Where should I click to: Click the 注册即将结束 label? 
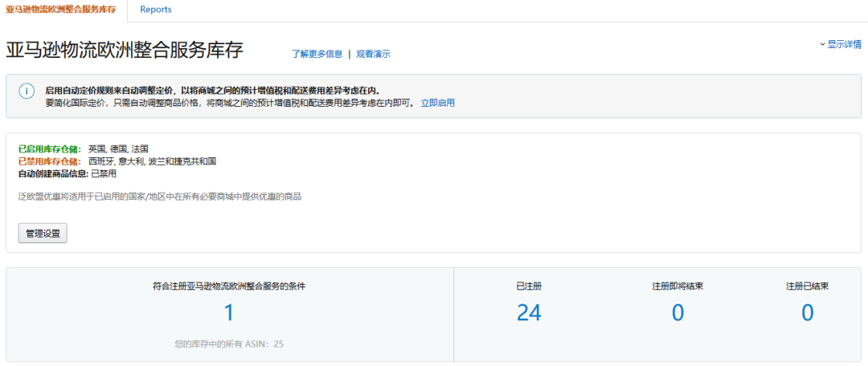(x=678, y=287)
